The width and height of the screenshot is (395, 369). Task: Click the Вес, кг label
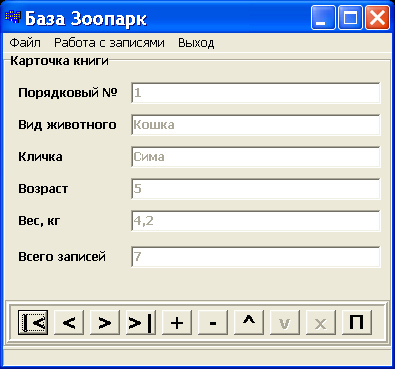tap(39, 221)
